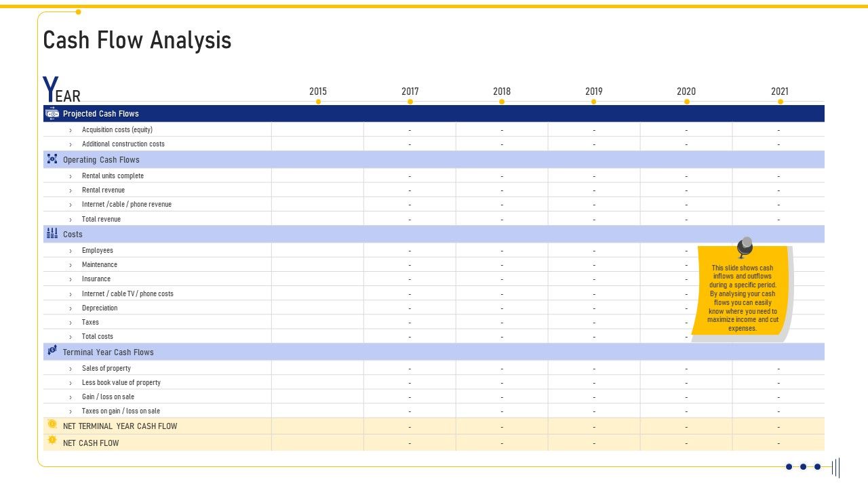Click the 2017 cell in the Rental revenue row

[410, 190]
